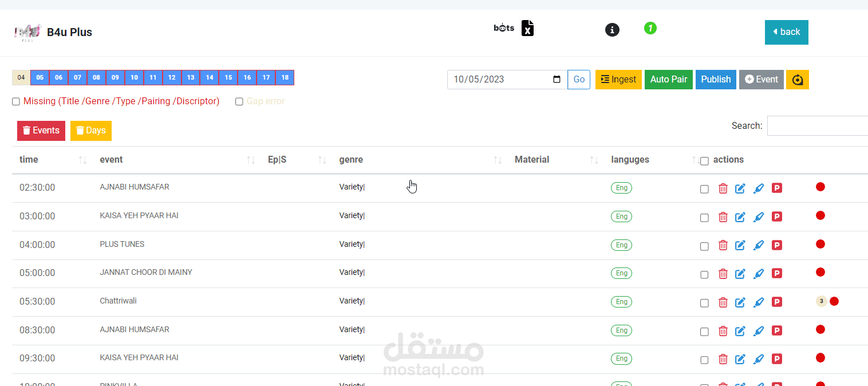Screen dimensions: 868x386
Task: Focus the date field showing 10/05/2023
Action: point(507,80)
